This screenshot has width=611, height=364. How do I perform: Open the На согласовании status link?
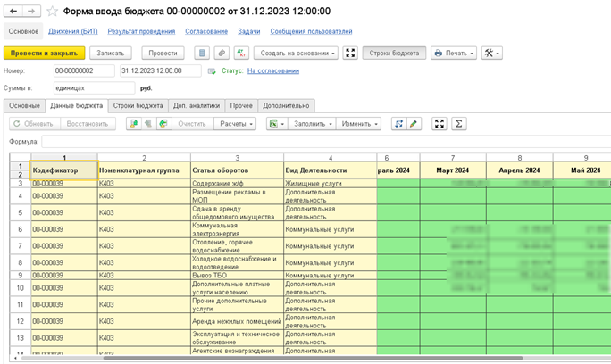coord(274,70)
